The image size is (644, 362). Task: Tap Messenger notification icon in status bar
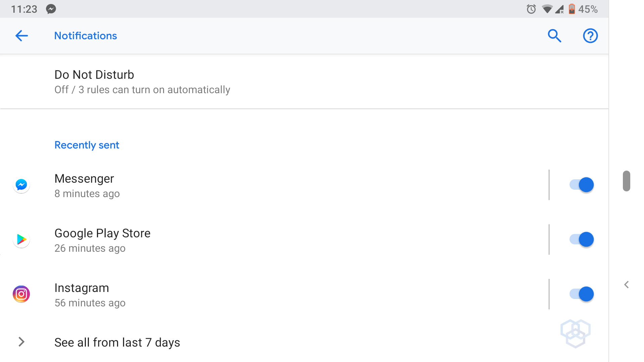(51, 9)
